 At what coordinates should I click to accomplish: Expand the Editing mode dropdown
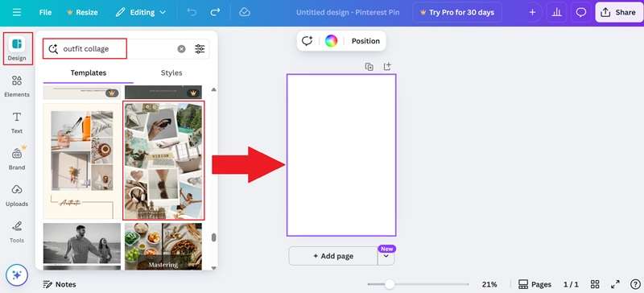pos(141,12)
